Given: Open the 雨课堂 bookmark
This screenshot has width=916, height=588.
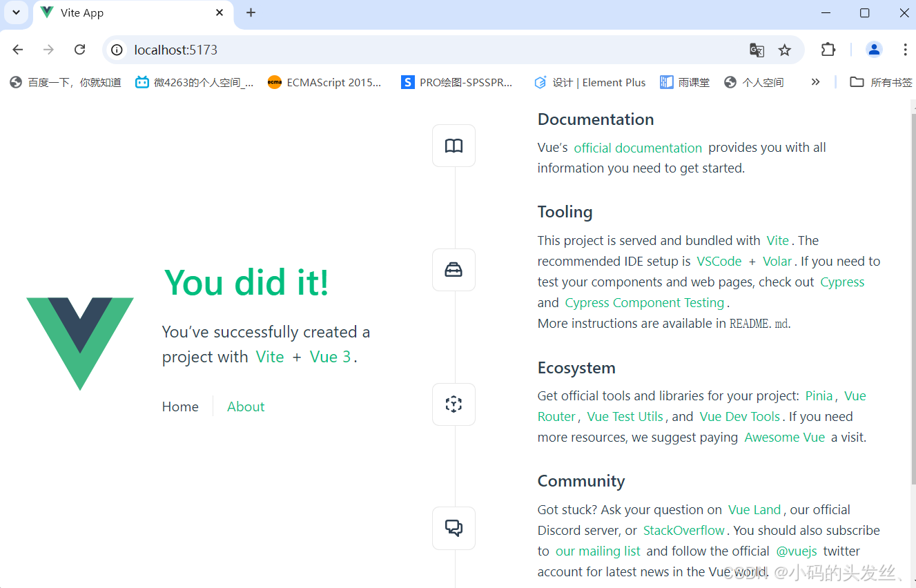Looking at the screenshot, I should pyautogui.click(x=685, y=82).
